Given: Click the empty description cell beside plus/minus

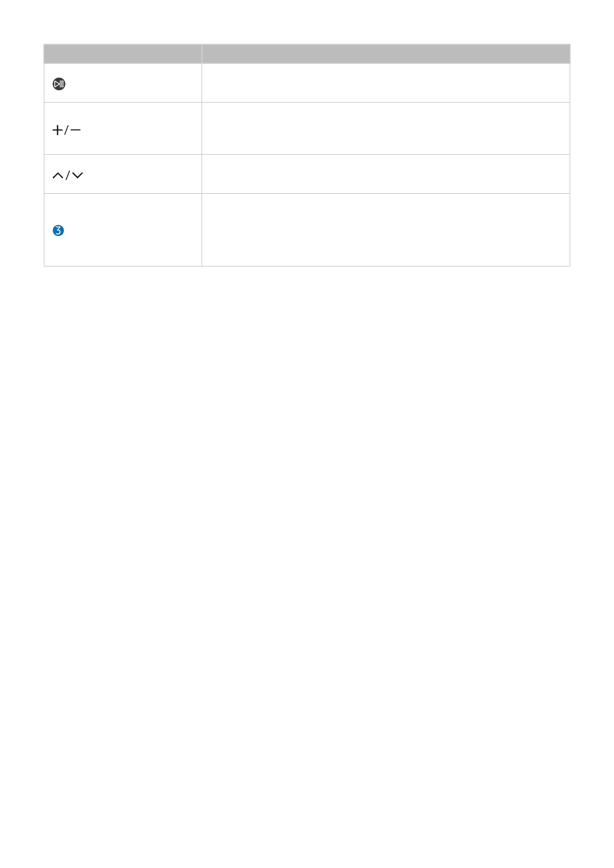Looking at the screenshot, I should (386, 128).
